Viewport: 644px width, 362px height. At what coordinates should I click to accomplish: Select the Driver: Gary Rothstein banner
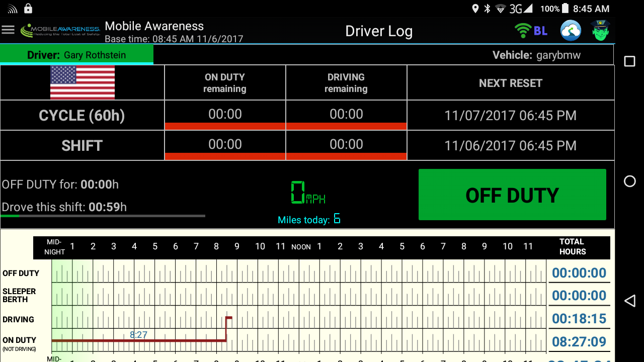pyautogui.click(x=76, y=54)
